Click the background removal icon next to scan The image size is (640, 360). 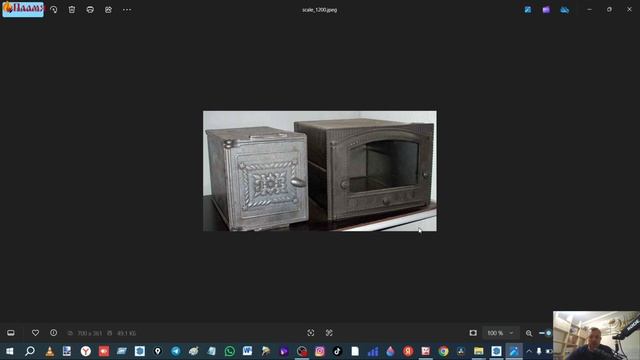pyautogui.click(x=329, y=333)
